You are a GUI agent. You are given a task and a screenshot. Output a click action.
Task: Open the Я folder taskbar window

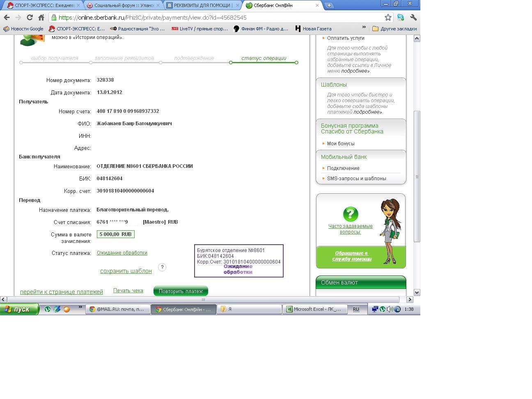[249, 309]
